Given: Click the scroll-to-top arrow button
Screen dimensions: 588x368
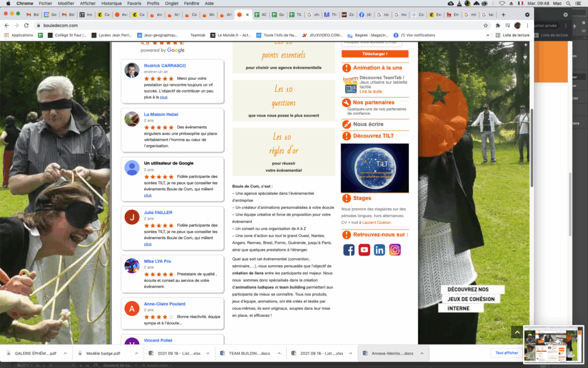Looking at the screenshot, I should coord(517,332).
